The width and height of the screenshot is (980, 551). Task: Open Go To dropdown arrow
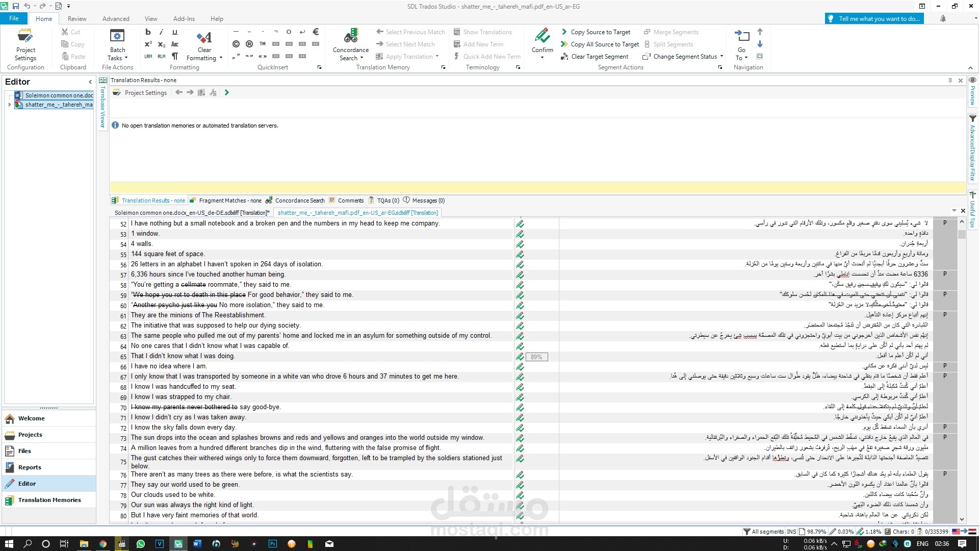click(746, 58)
